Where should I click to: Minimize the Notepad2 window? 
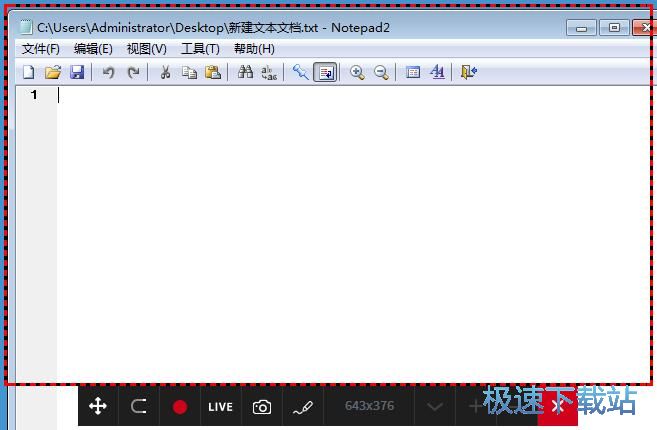581,28
